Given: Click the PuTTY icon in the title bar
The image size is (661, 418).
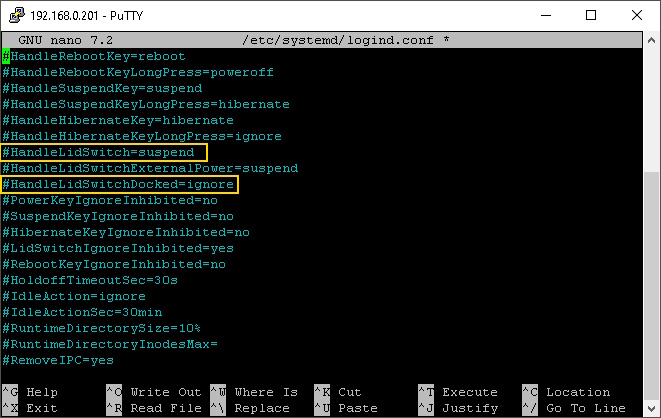Looking at the screenshot, I should tap(15, 15).
